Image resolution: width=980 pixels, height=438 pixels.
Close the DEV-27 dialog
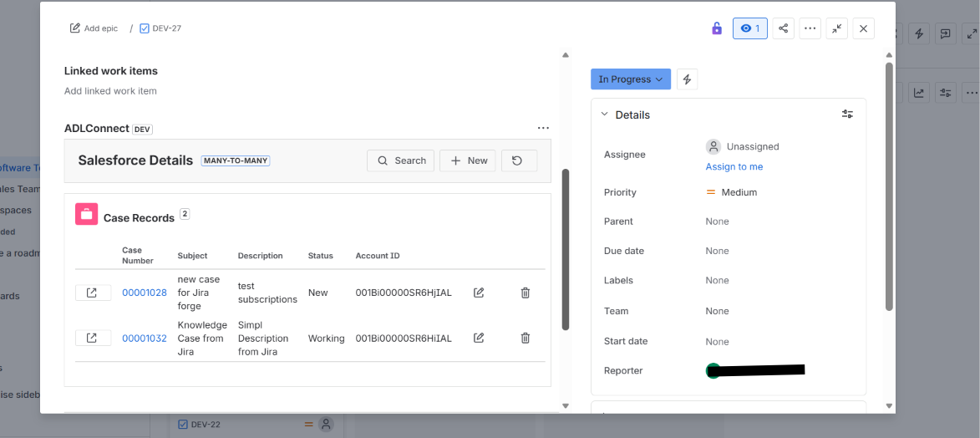point(864,28)
